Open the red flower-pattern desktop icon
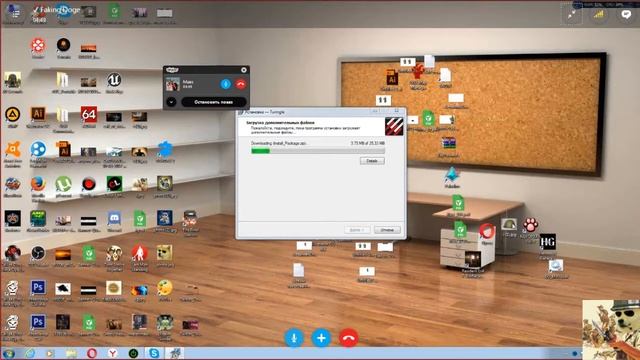Screen dimensions: 640x360 tap(38, 45)
